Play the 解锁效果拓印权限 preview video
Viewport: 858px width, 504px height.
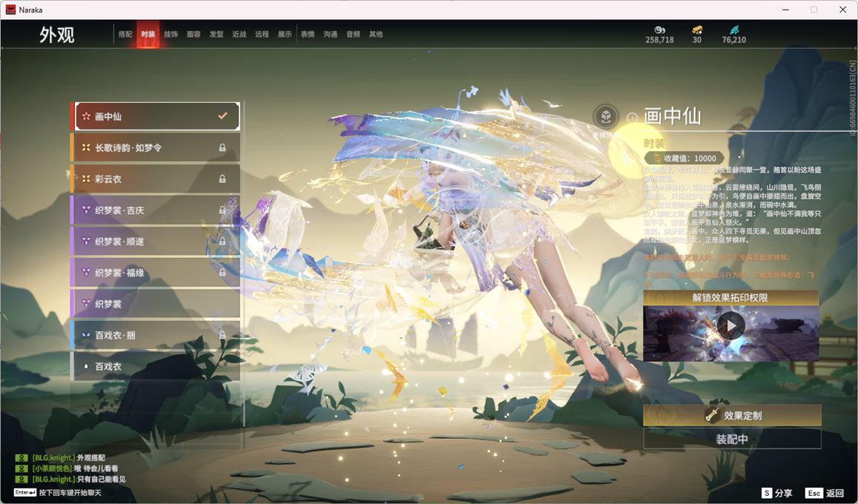730,326
